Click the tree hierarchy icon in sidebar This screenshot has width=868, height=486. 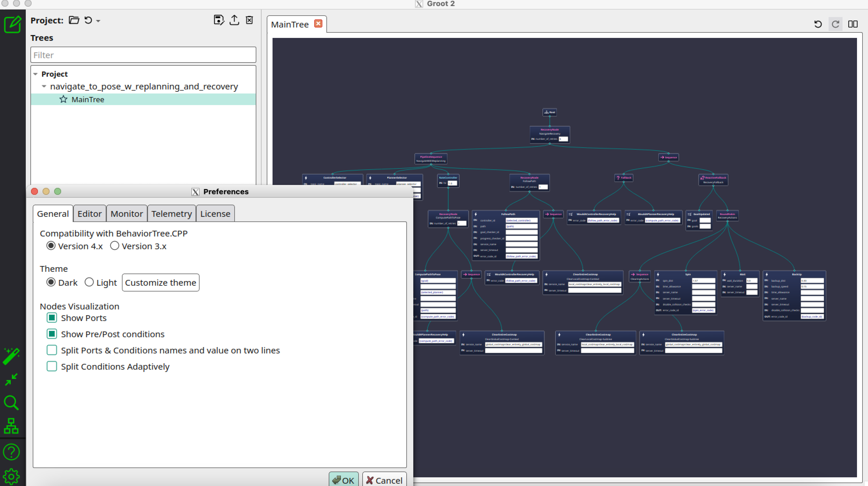click(11, 426)
